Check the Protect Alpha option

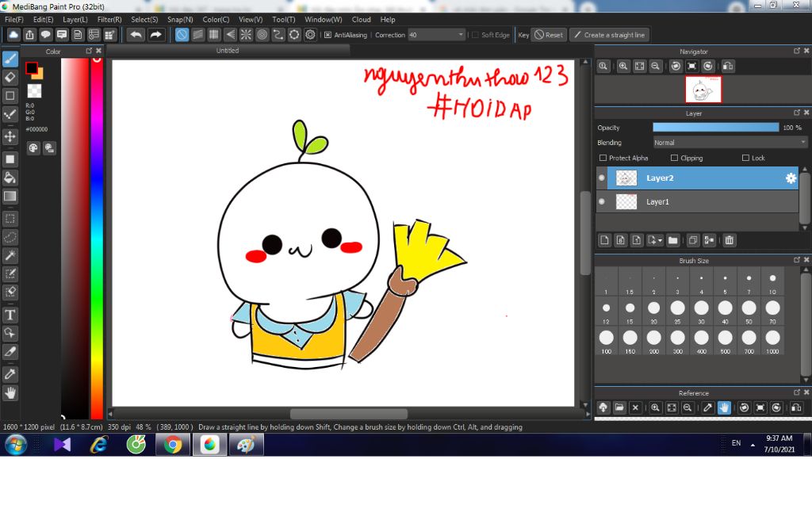pyautogui.click(x=603, y=158)
